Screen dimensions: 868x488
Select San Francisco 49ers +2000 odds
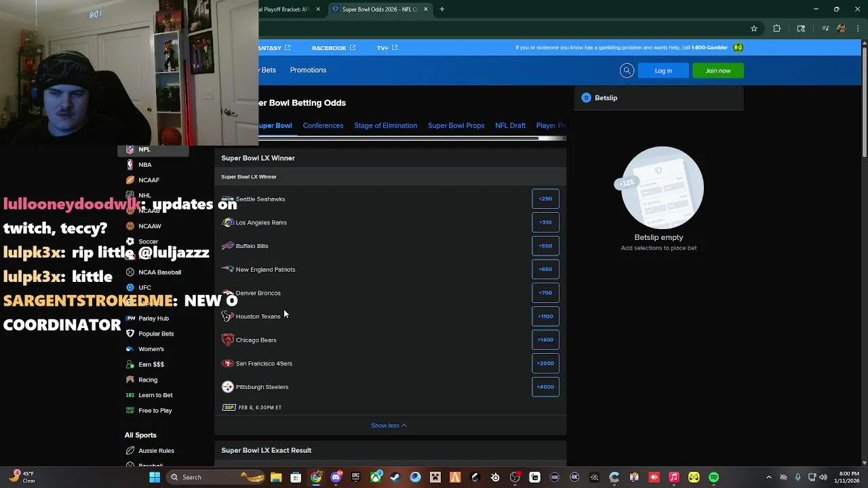[x=545, y=363]
